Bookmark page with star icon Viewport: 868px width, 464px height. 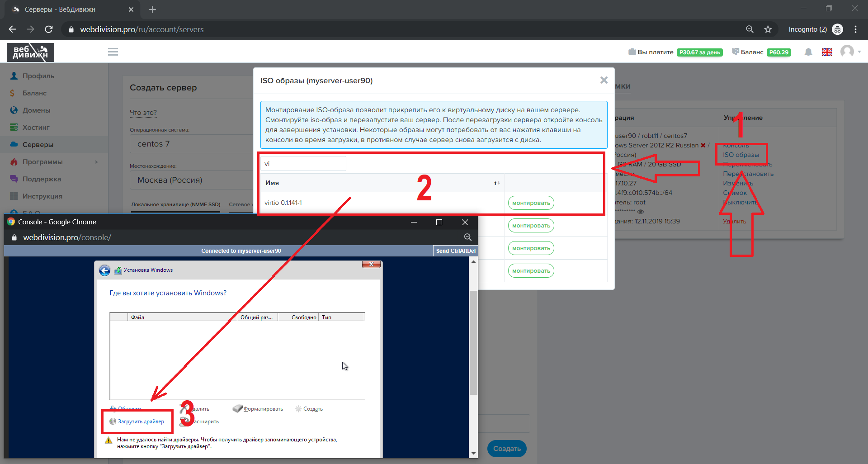pyautogui.click(x=768, y=29)
